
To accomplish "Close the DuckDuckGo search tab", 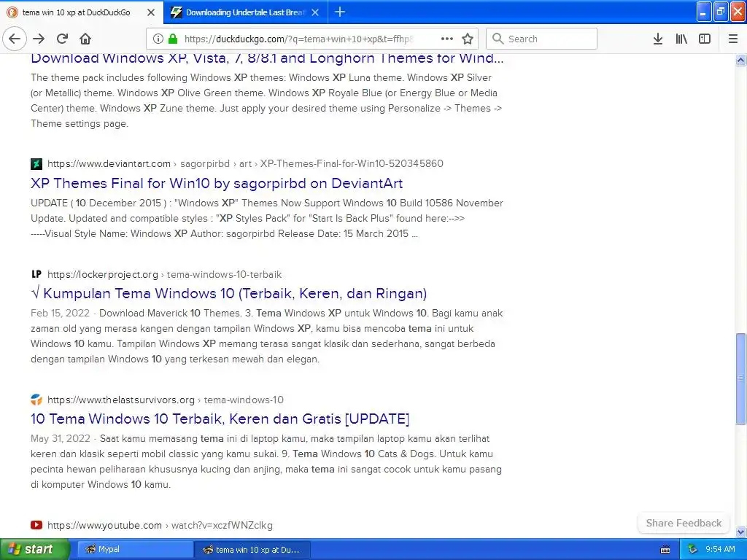I will (x=151, y=12).
